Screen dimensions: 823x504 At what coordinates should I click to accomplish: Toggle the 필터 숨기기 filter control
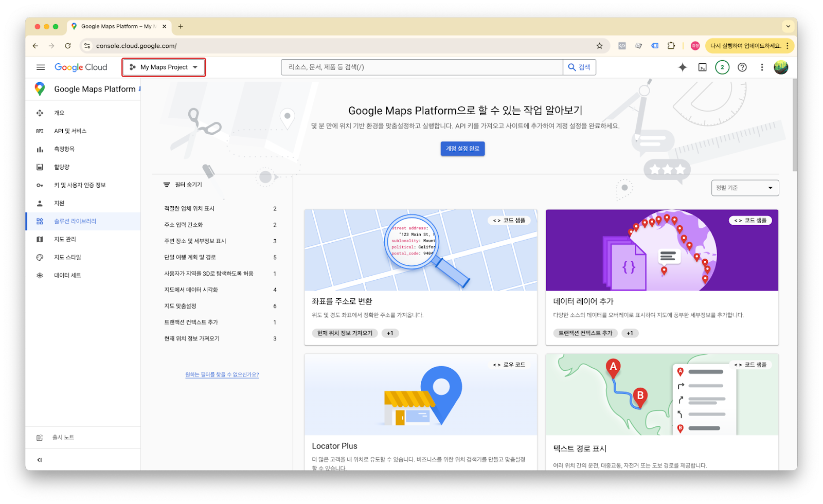pyautogui.click(x=183, y=185)
